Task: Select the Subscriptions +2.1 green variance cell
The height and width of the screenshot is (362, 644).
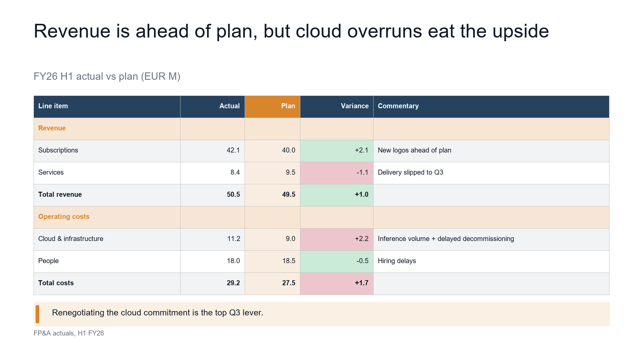Action: [337, 151]
